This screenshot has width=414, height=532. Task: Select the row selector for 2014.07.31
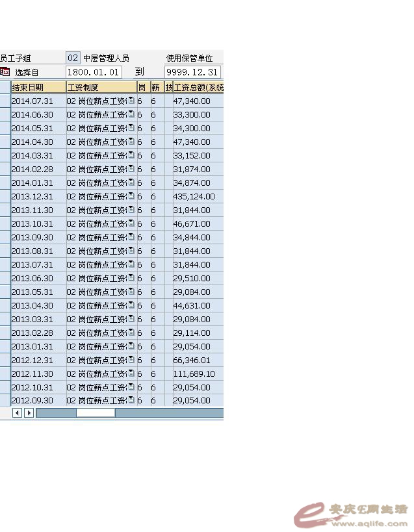(x=5, y=101)
